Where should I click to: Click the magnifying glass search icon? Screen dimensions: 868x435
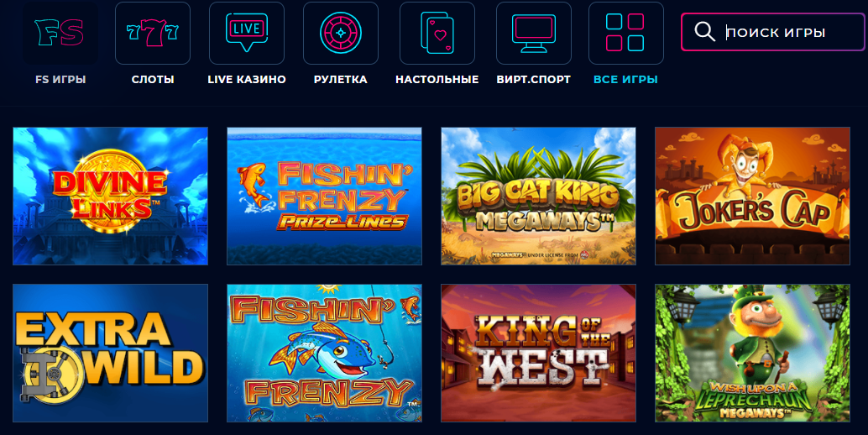[704, 32]
